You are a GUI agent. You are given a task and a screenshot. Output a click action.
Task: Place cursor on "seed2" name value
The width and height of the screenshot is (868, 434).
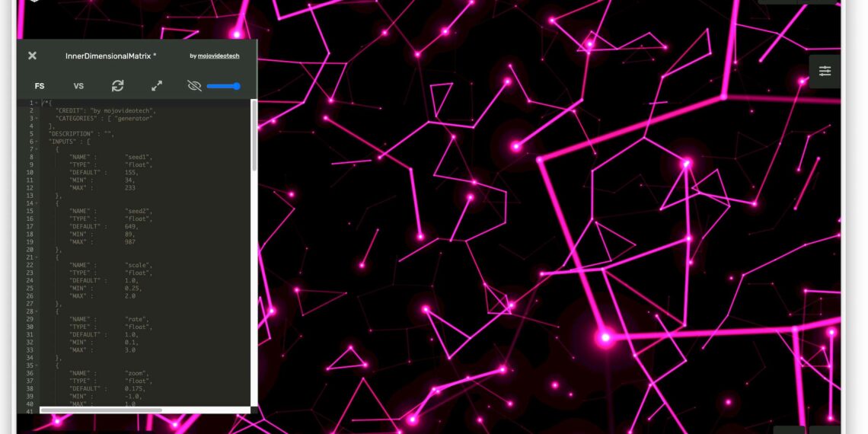(x=139, y=212)
